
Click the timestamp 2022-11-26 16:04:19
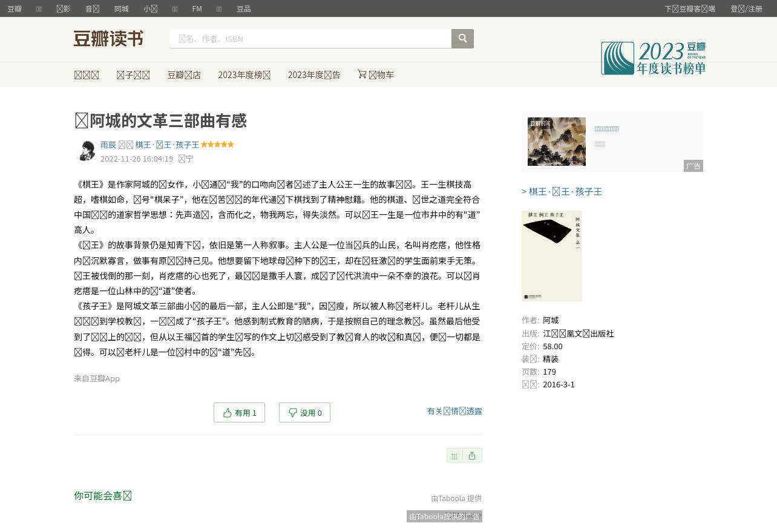[x=137, y=159]
